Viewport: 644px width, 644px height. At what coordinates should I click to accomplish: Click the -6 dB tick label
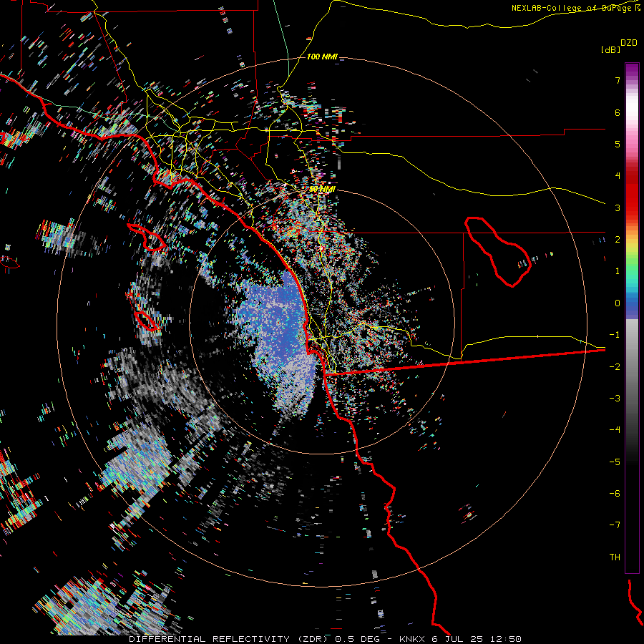coord(615,494)
